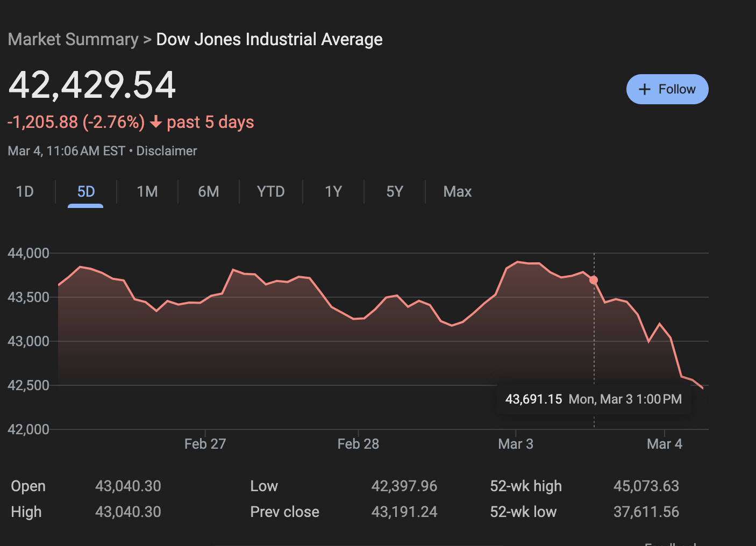Click the 52-wk low value 37,611.56
The width and height of the screenshot is (756, 546).
click(x=646, y=512)
